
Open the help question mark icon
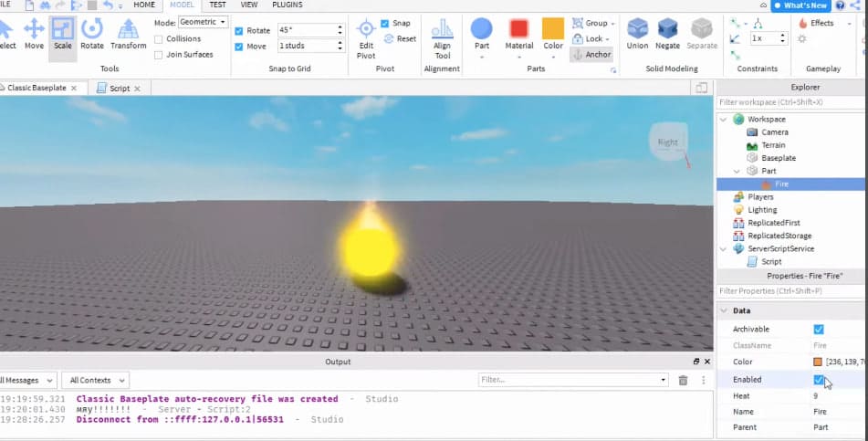coord(841,5)
